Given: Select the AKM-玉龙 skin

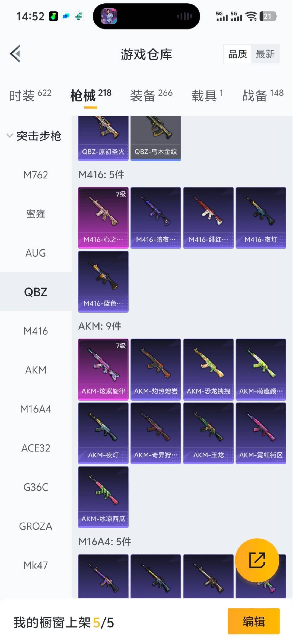Looking at the screenshot, I should click(208, 433).
